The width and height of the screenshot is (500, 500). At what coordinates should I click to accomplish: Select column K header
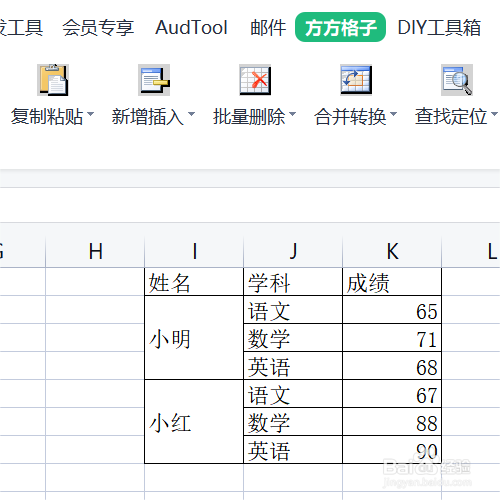pyautogui.click(x=392, y=252)
